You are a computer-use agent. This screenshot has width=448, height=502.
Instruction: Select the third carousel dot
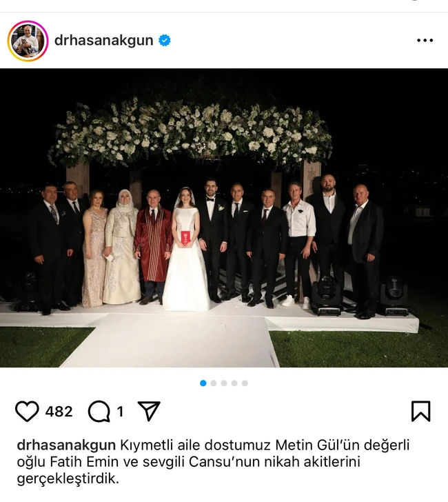tap(224, 383)
